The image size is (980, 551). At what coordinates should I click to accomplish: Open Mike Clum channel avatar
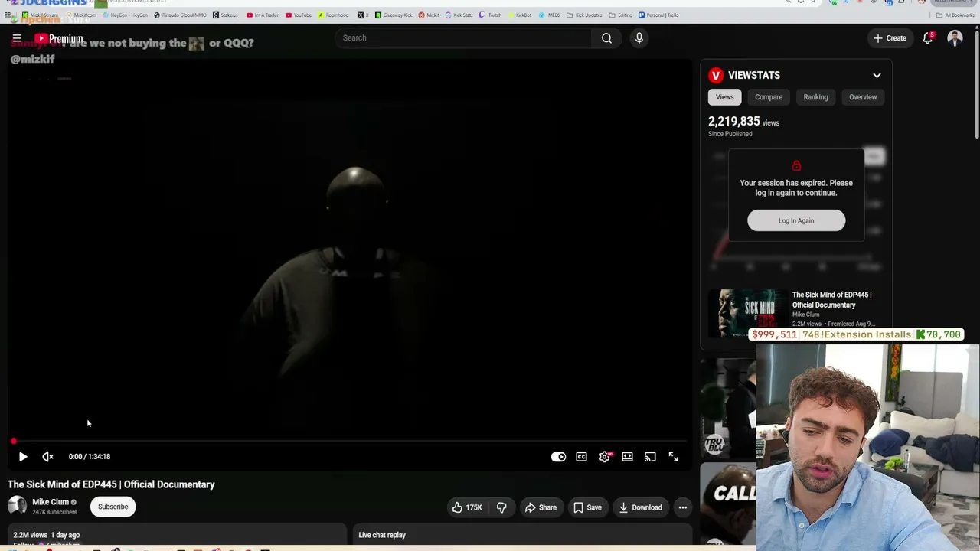click(x=17, y=505)
